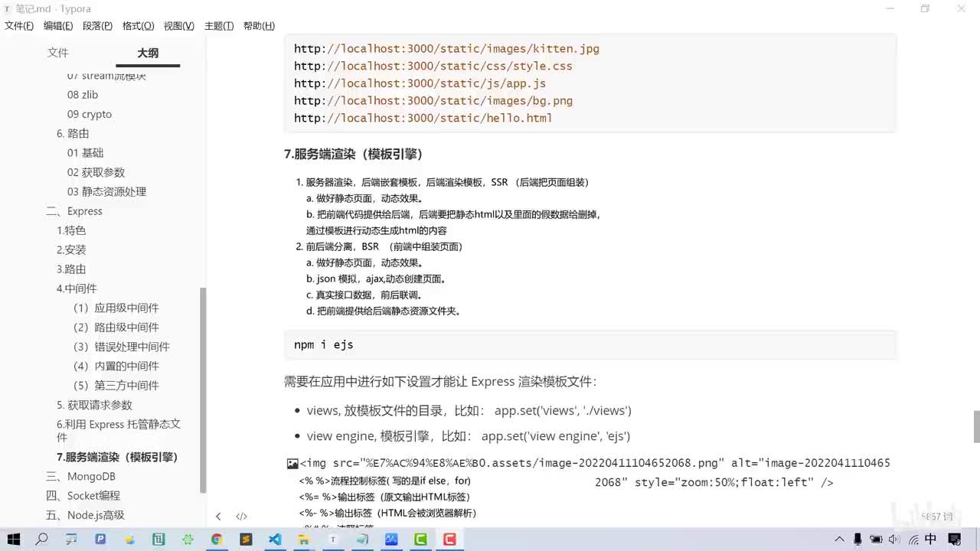Open the 段落(P) menu
The image size is (980, 551).
[x=97, y=26]
